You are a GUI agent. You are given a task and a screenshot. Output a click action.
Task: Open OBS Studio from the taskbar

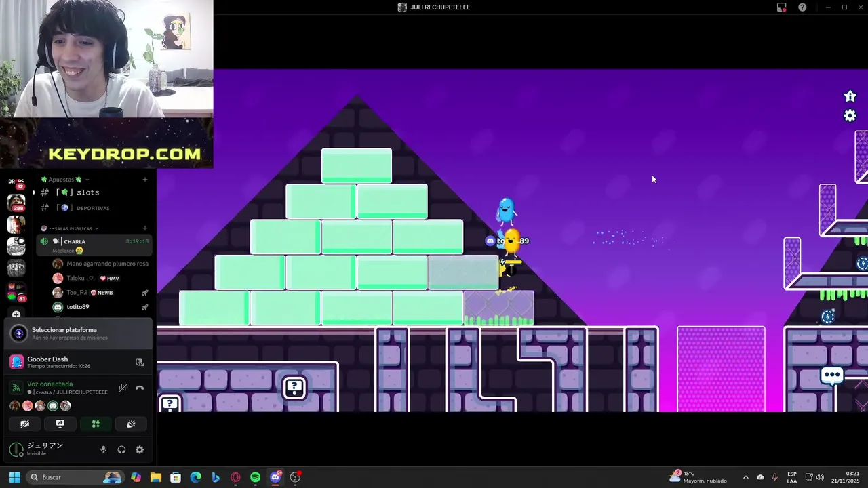pyautogui.click(x=295, y=477)
